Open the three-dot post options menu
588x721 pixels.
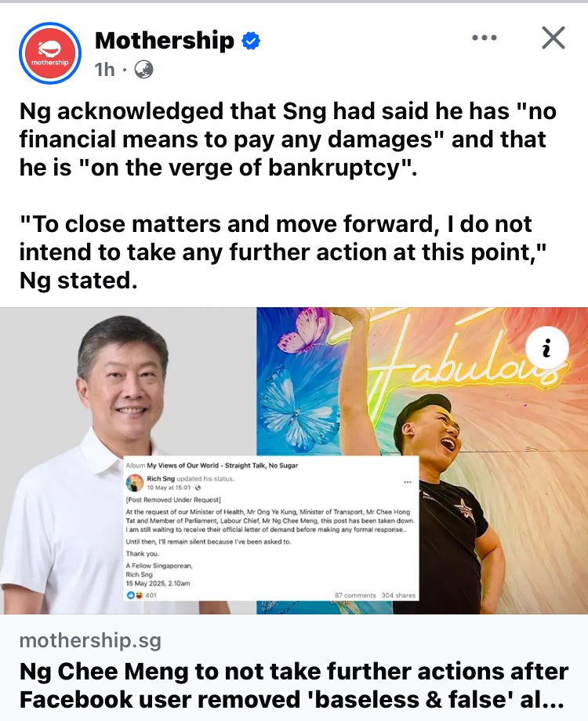[x=485, y=38]
